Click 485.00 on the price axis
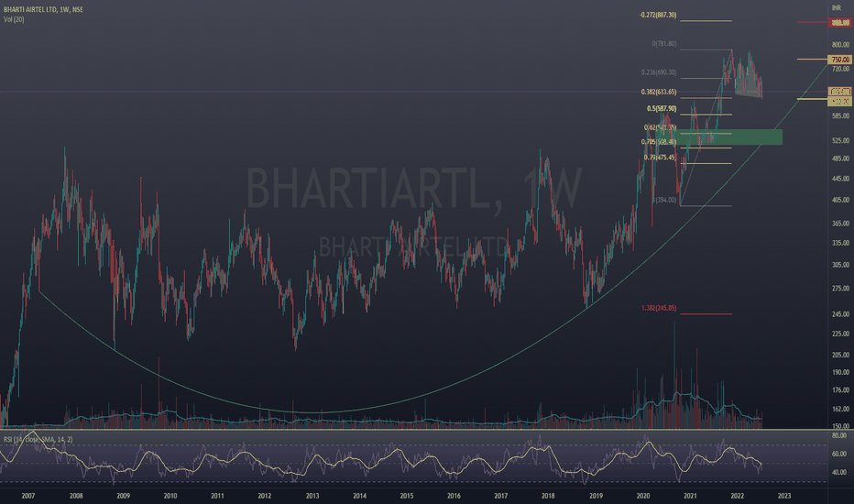 (x=840, y=159)
